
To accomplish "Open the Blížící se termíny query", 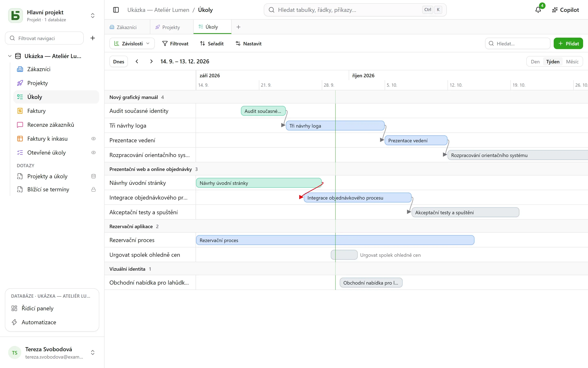I will [x=56, y=190].
